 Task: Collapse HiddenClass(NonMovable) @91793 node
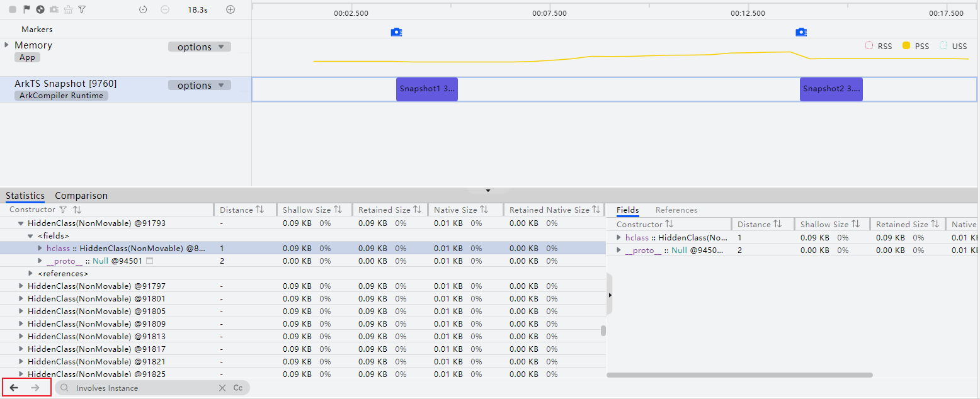(x=21, y=223)
